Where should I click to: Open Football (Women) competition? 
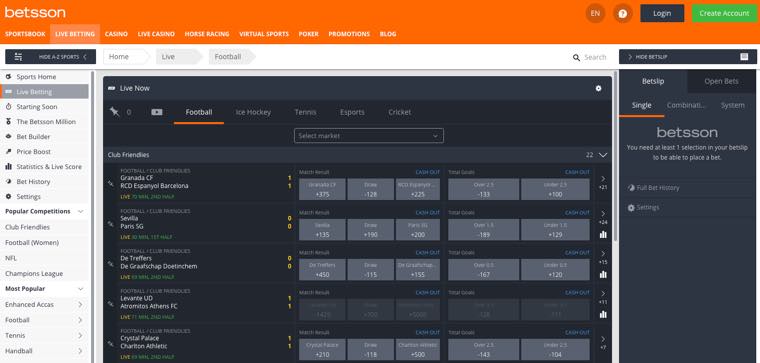click(32, 242)
